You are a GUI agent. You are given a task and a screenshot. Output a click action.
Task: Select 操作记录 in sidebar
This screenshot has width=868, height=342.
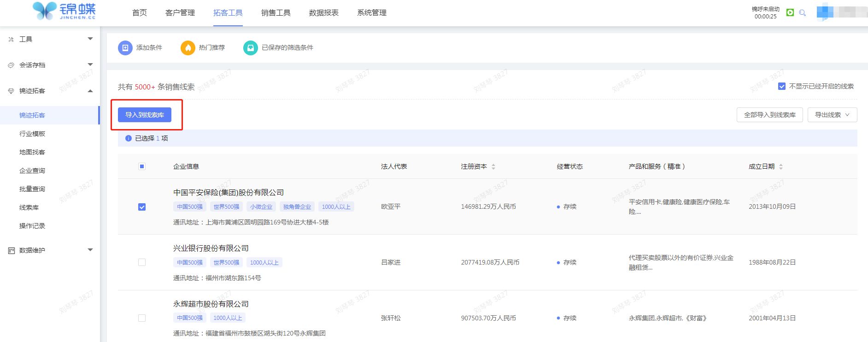[x=32, y=226]
